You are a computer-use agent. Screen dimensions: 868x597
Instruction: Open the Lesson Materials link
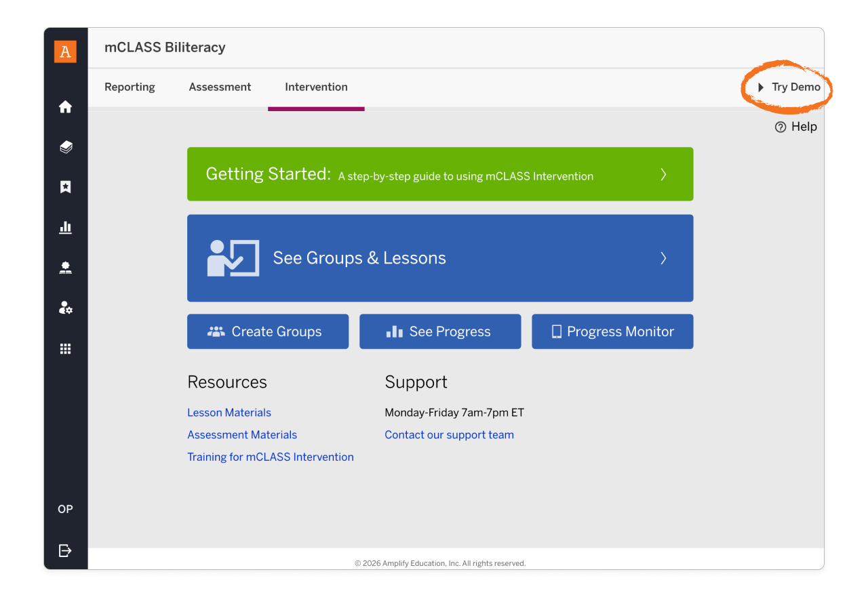(229, 413)
